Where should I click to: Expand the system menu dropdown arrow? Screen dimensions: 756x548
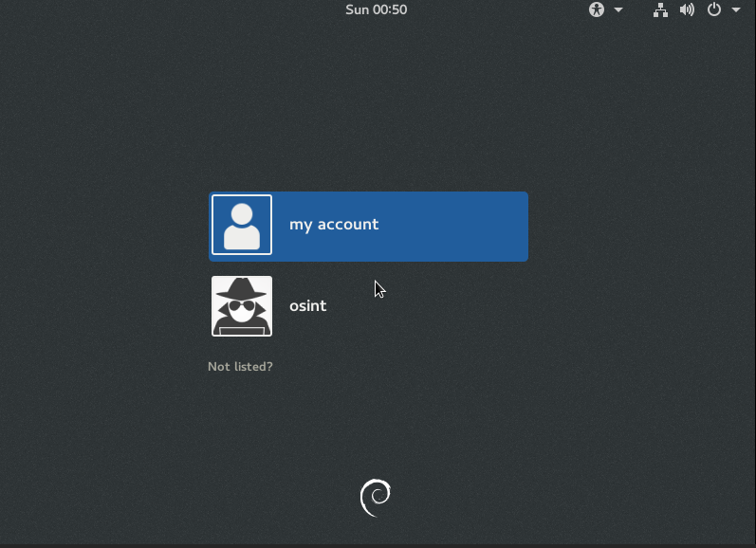click(x=736, y=9)
